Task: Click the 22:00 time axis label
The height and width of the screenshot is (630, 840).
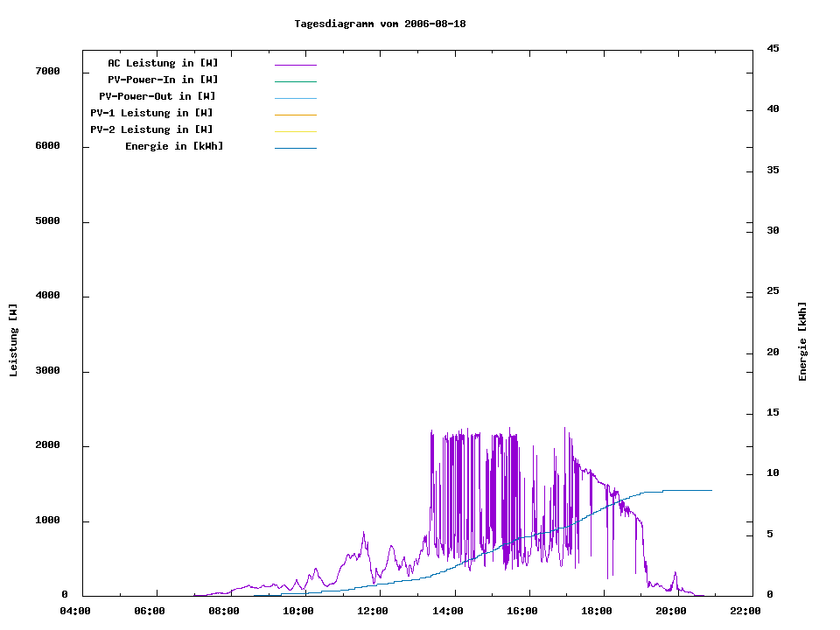Action: coord(745,611)
